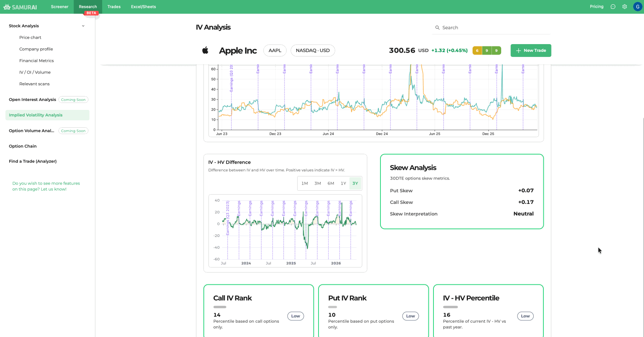This screenshot has width=644, height=337.
Task: Click the Samurai logo icon
Action: point(7,7)
